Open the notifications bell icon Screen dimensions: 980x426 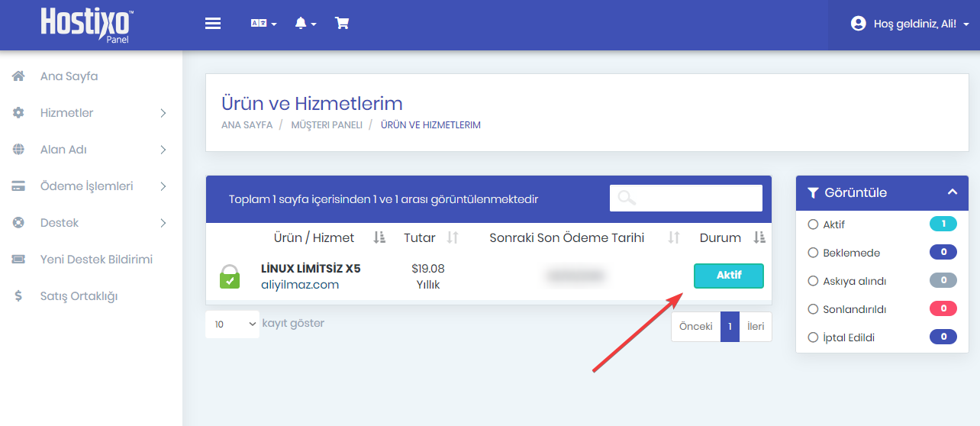click(x=305, y=24)
